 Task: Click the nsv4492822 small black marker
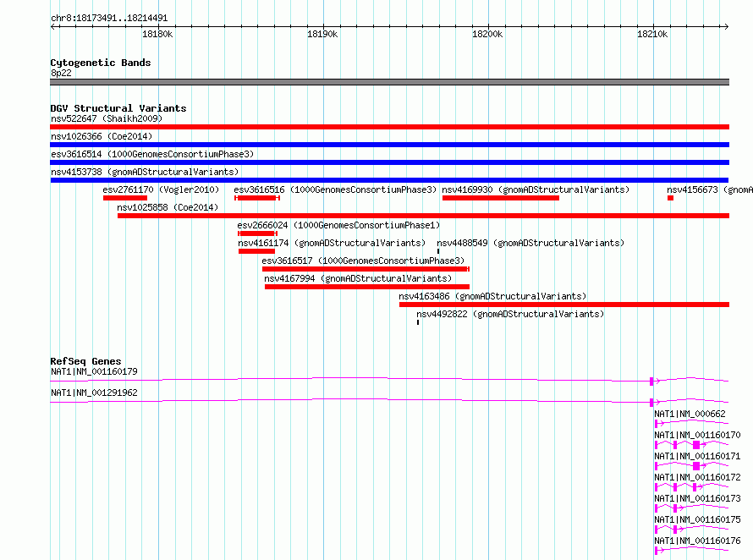click(418, 322)
